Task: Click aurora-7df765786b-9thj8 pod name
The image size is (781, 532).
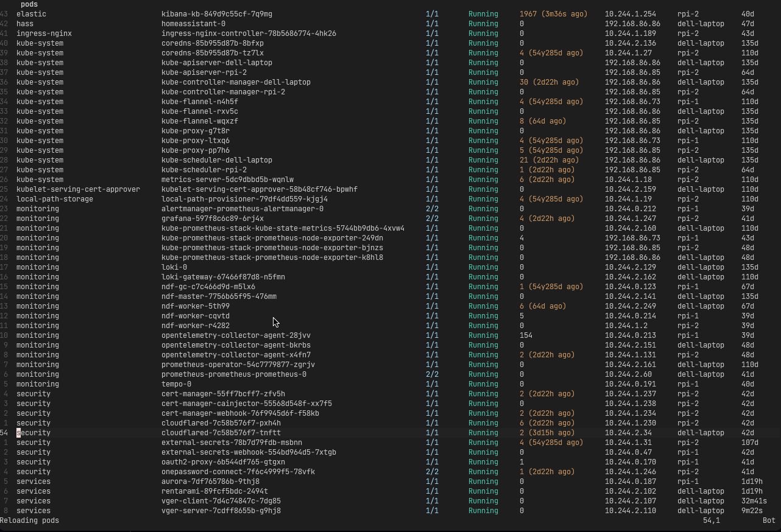Action: click(210, 481)
